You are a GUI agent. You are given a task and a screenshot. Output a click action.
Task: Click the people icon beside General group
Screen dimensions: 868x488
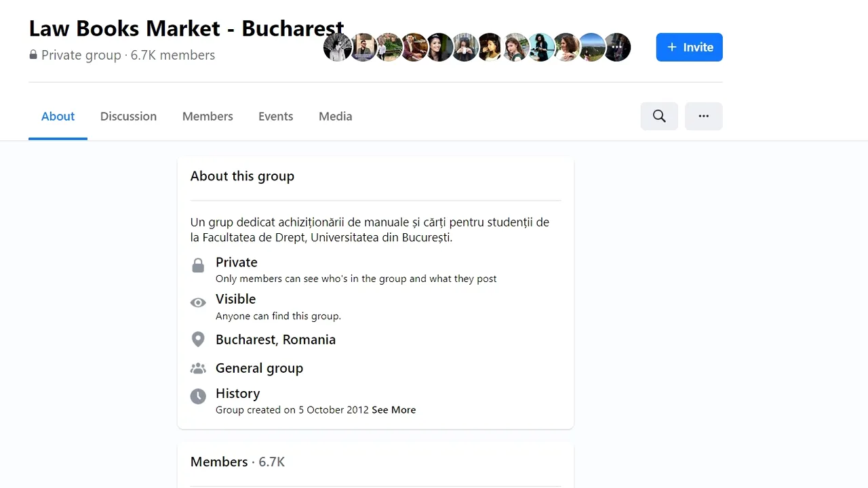click(x=198, y=369)
